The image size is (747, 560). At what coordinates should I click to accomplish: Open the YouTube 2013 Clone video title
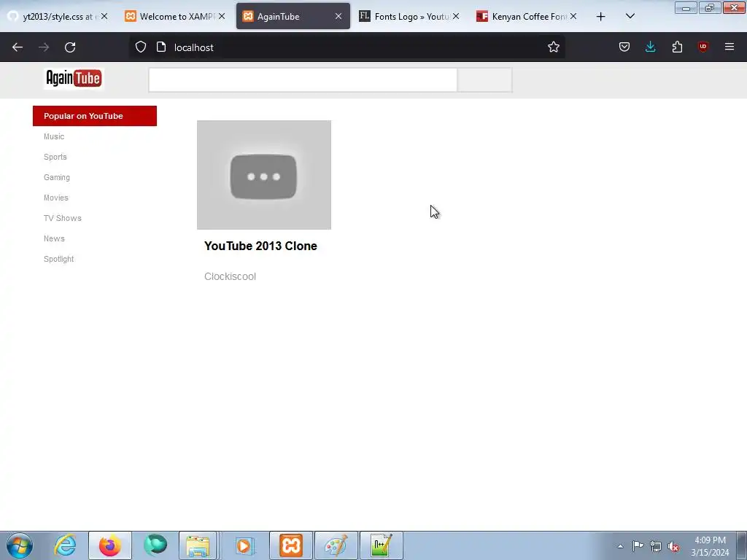point(260,246)
